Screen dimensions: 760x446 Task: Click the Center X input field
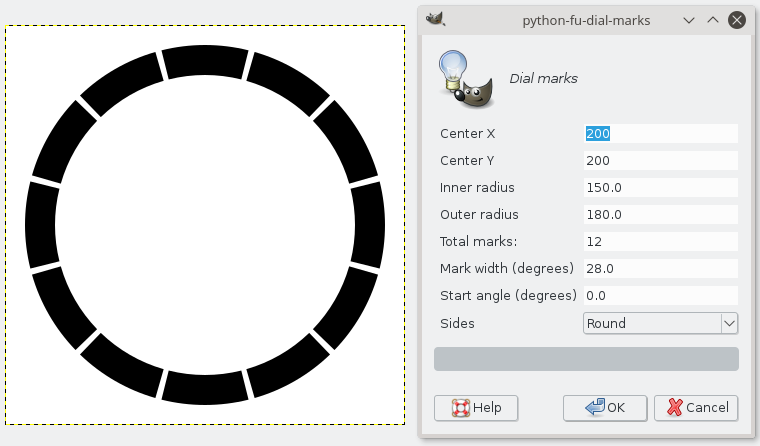coord(661,134)
